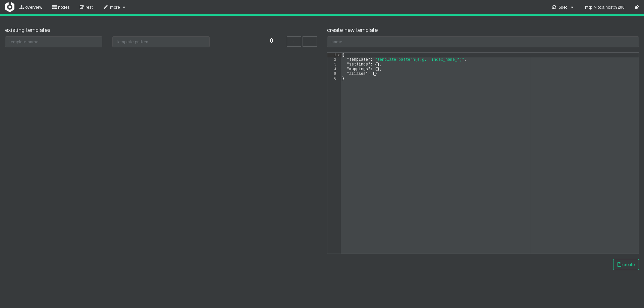Click the nodes server icon
Image resolution: width=644 pixels, height=308 pixels.
coord(54,7)
